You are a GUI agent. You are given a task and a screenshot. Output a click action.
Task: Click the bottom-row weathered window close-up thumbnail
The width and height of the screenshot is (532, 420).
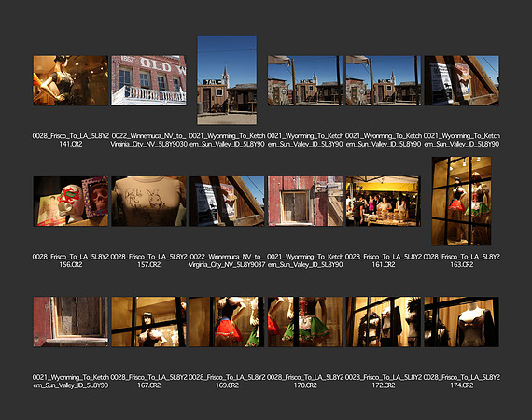click(71, 322)
